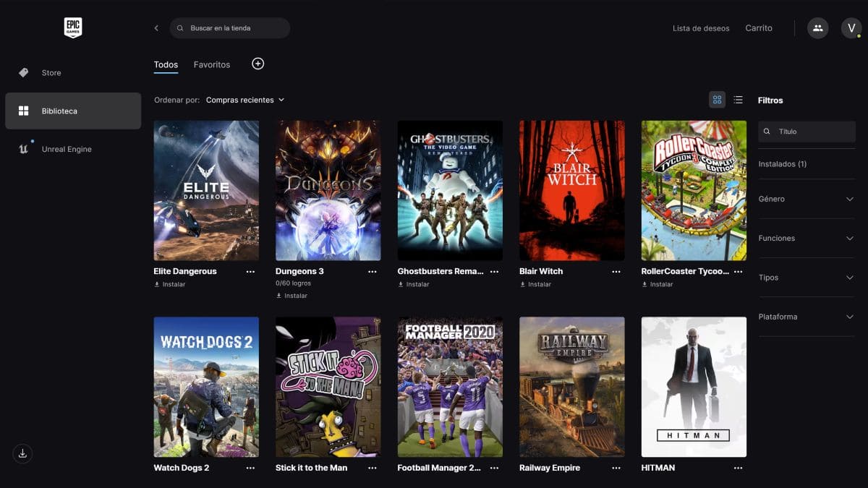
Task: Open the HITMAN cover art
Action: coord(694,387)
